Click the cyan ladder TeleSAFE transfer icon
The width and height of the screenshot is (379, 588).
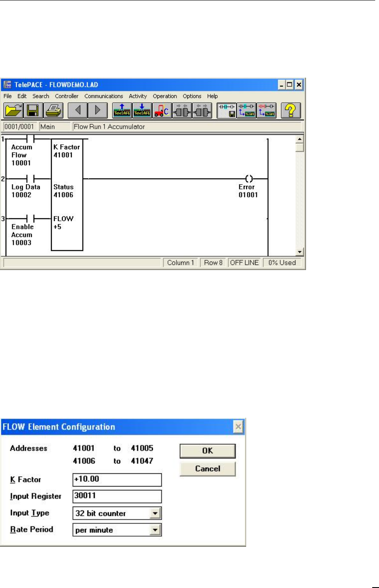[246, 111]
